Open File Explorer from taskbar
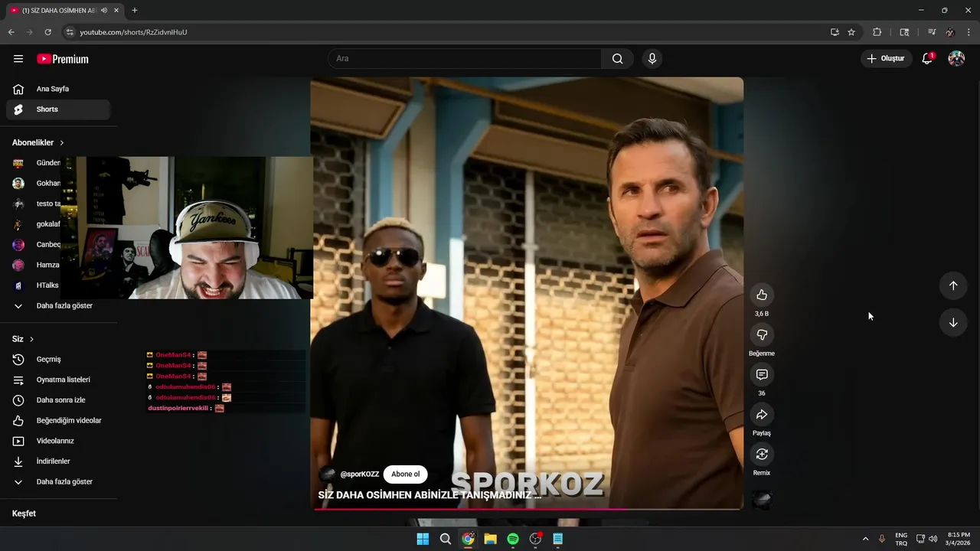 pos(490,539)
